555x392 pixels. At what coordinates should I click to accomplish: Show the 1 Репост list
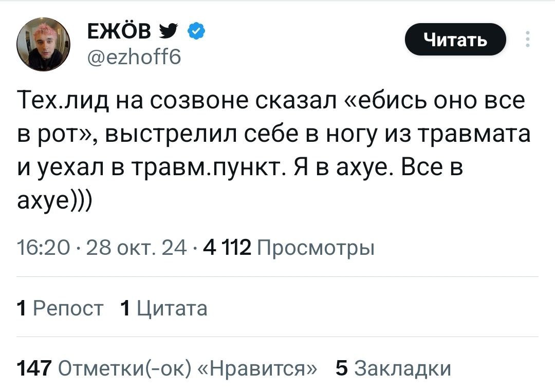[60, 309]
